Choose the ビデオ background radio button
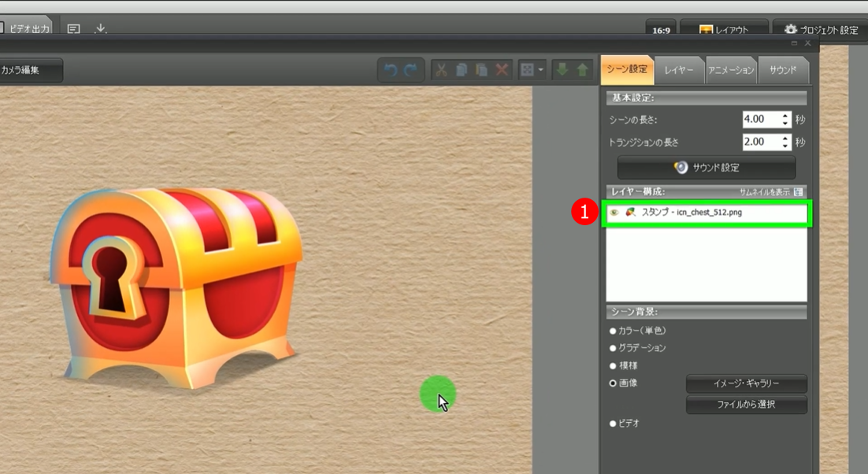Viewport: 868px width, 474px height. 613,424
